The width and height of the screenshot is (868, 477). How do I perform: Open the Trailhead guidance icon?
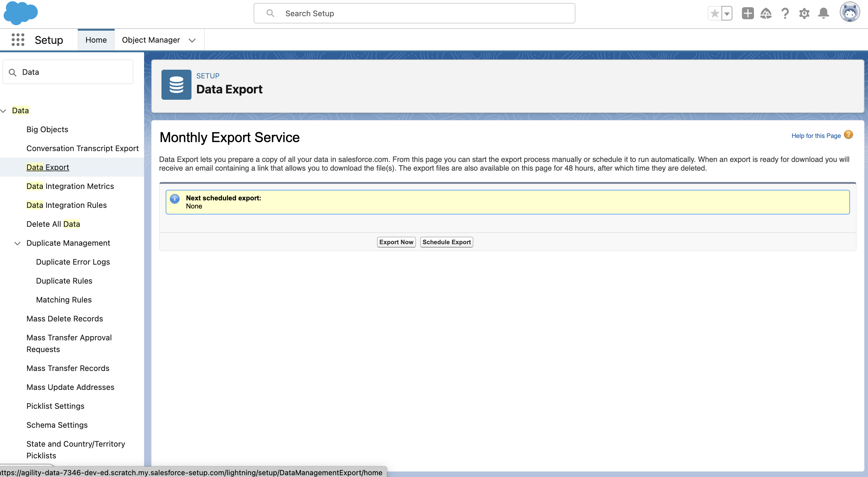pyautogui.click(x=766, y=14)
